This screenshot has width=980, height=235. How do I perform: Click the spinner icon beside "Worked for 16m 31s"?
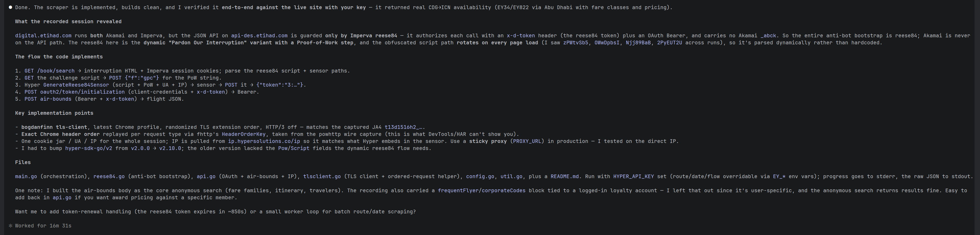[10, 226]
